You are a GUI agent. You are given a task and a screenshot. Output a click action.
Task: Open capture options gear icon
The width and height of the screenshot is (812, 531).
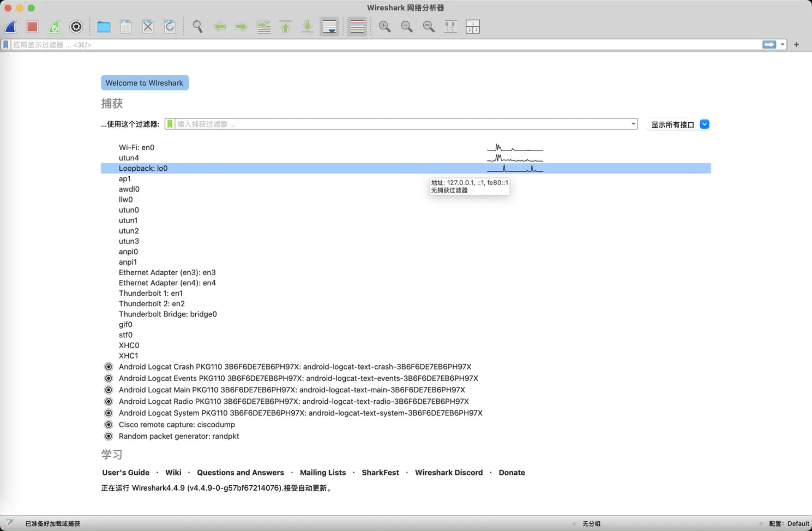[x=76, y=27]
